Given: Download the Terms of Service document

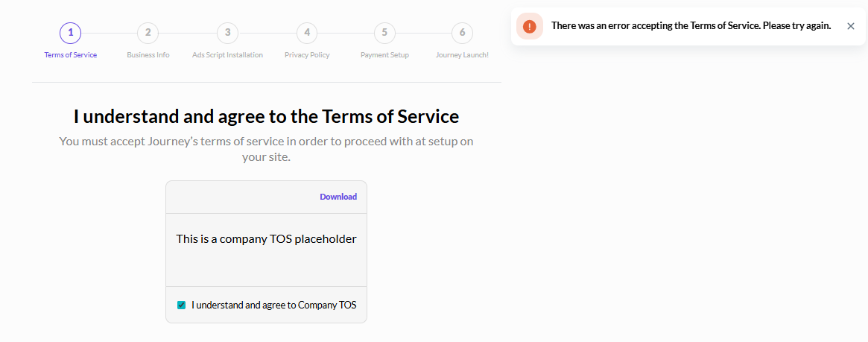Looking at the screenshot, I should 338,197.
